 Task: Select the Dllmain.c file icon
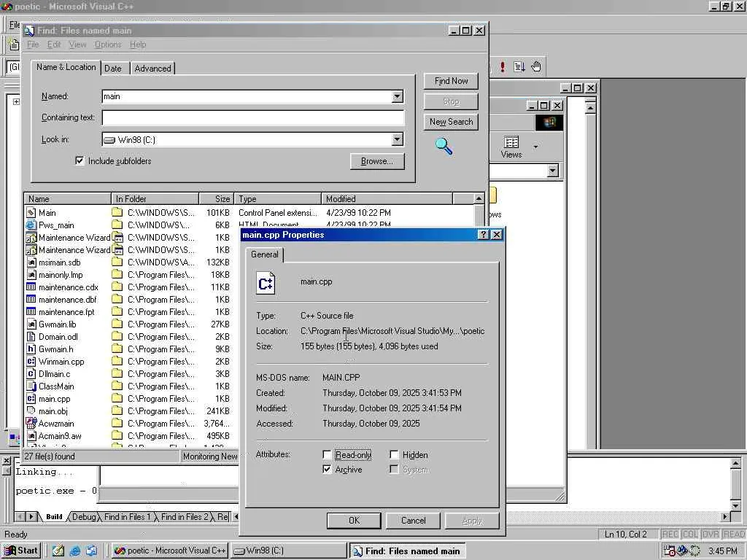click(x=31, y=373)
